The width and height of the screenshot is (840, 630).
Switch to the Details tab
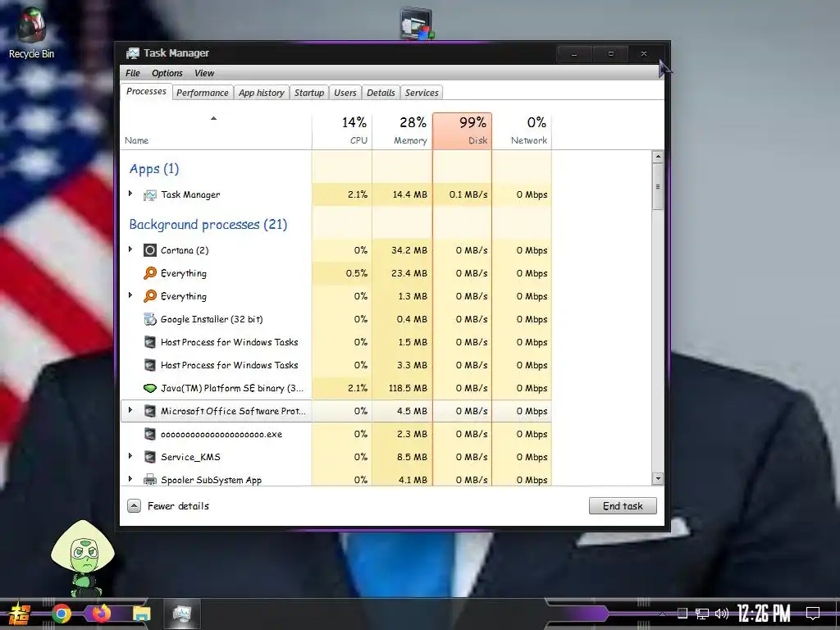click(381, 93)
